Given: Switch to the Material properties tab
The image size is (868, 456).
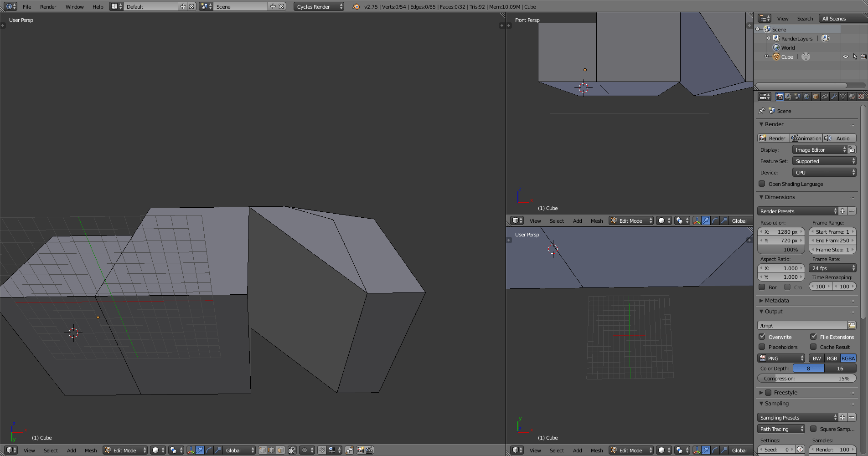Looking at the screenshot, I should coord(852,97).
